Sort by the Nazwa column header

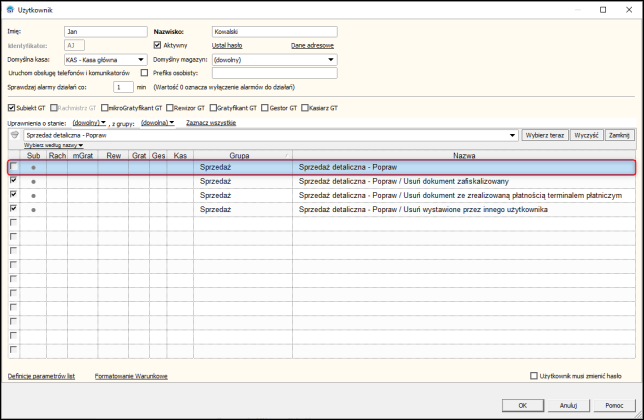click(x=464, y=156)
